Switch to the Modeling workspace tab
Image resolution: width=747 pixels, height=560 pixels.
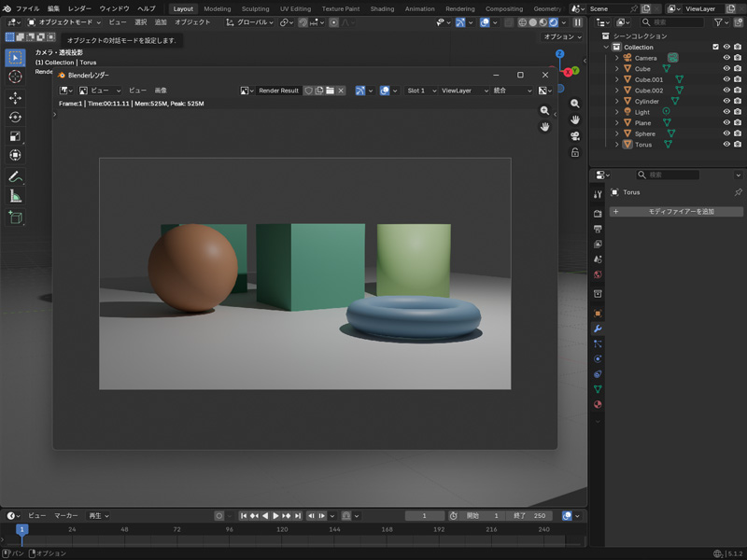[x=218, y=8]
